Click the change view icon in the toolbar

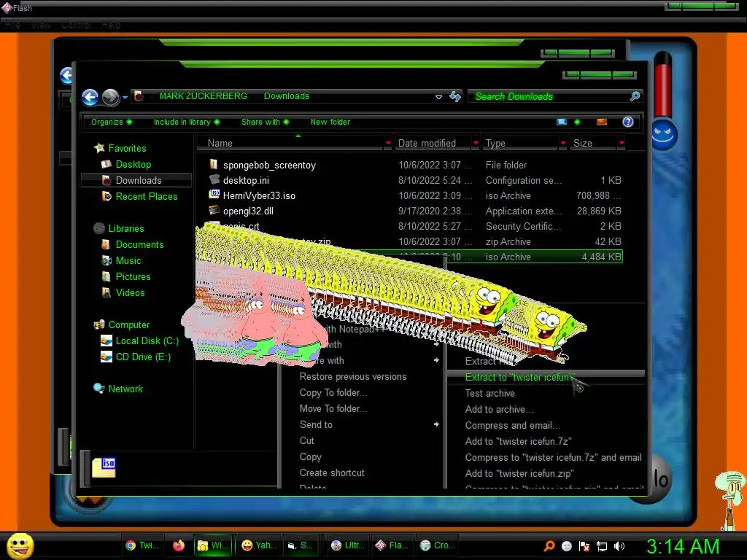coord(562,122)
